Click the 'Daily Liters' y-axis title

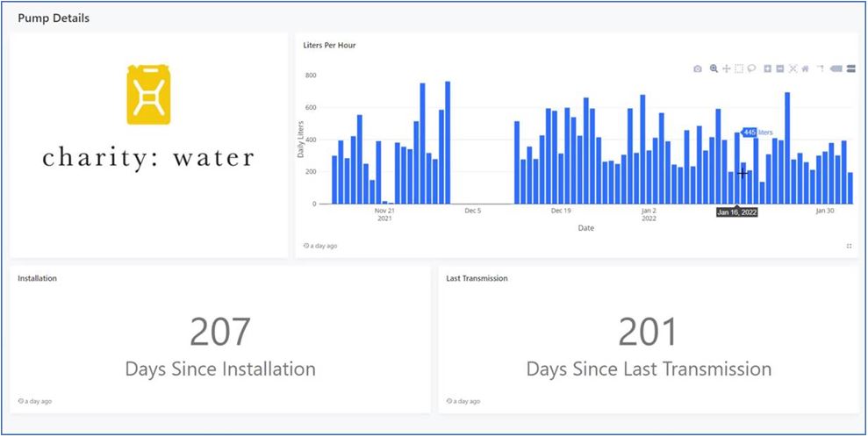301,139
